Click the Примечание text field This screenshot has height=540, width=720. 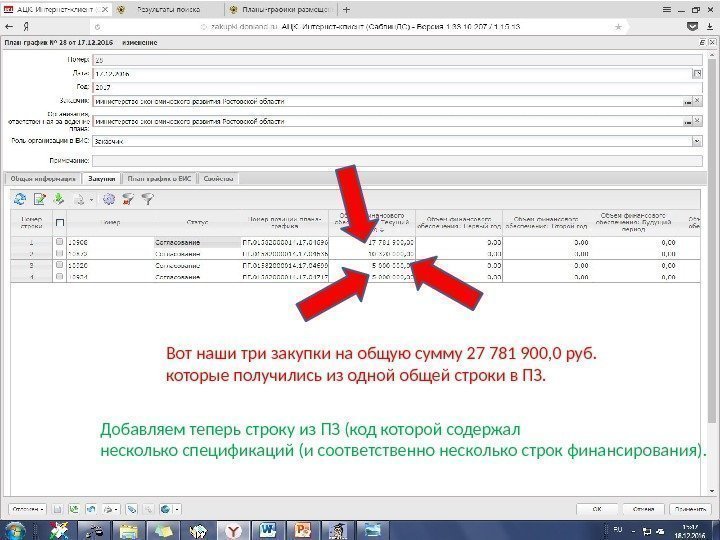(x=397, y=161)
